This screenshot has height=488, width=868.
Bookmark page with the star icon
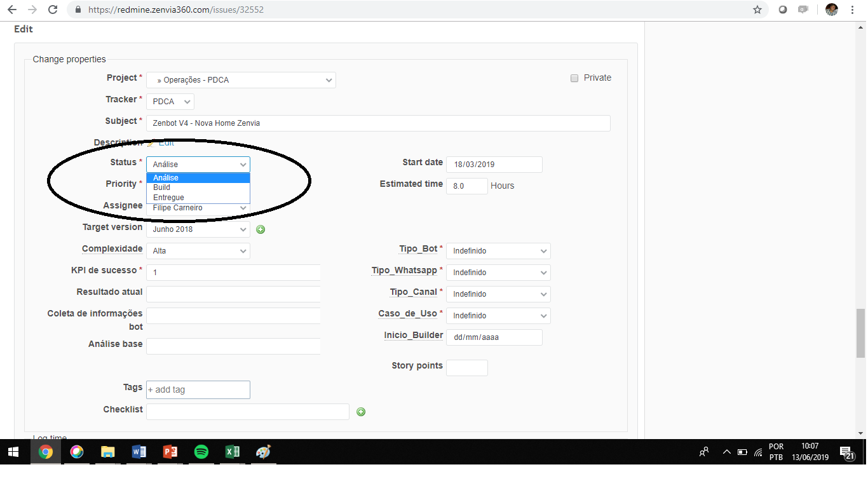757,10
